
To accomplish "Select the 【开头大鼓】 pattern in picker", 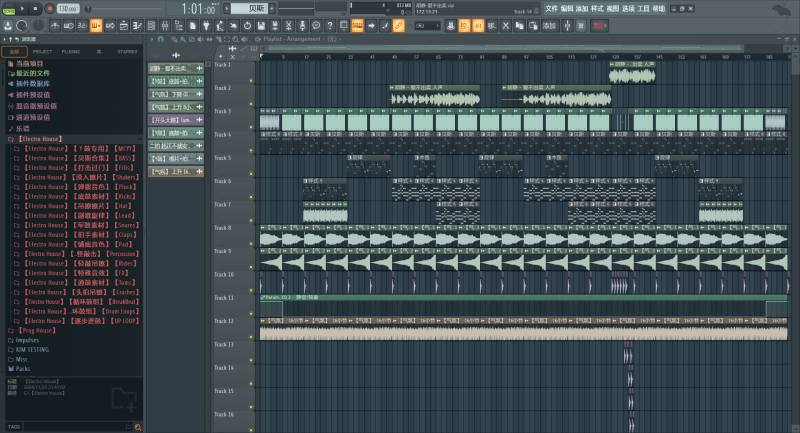I will point(172,119).
